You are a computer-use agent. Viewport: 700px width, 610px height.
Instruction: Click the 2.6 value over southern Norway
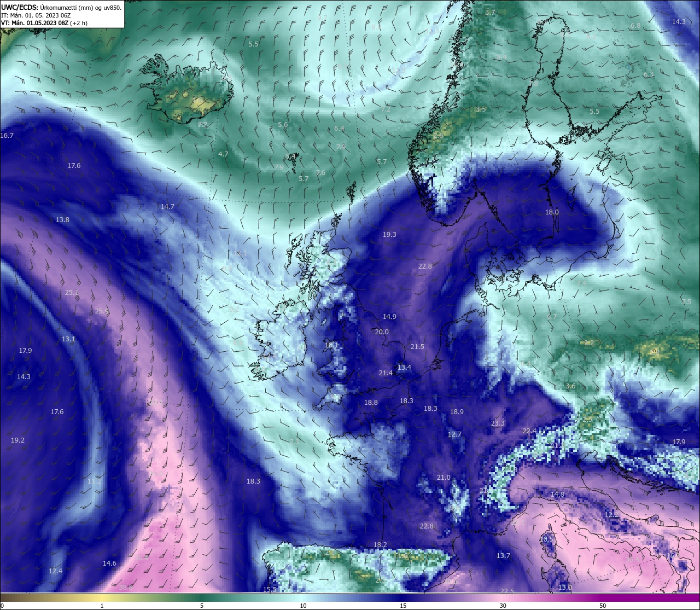[439, 135]
